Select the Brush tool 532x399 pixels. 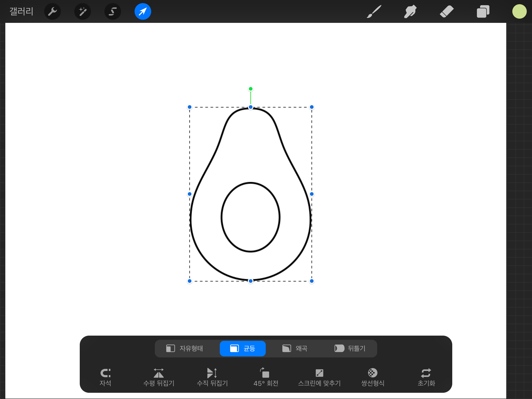pyautogui.click(x=374, y=11)
